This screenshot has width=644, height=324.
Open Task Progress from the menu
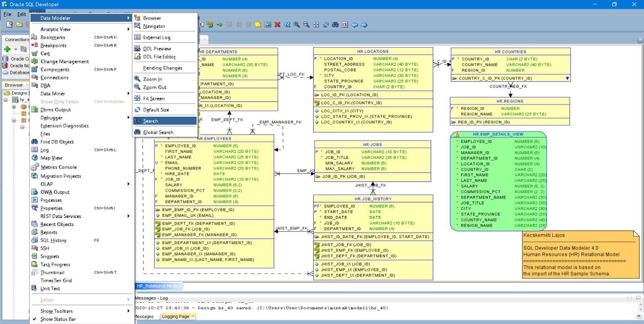click(82, 264)
